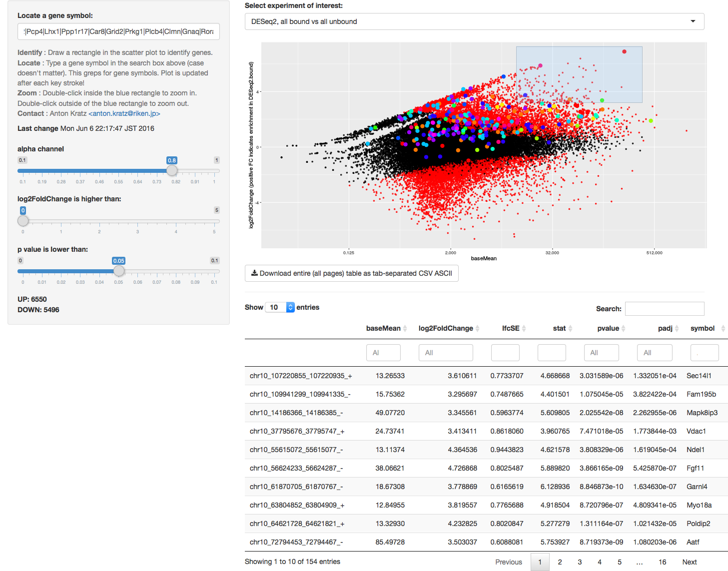Open table page 3
This screenshot has width=728, height=571.
pos(580,562)
